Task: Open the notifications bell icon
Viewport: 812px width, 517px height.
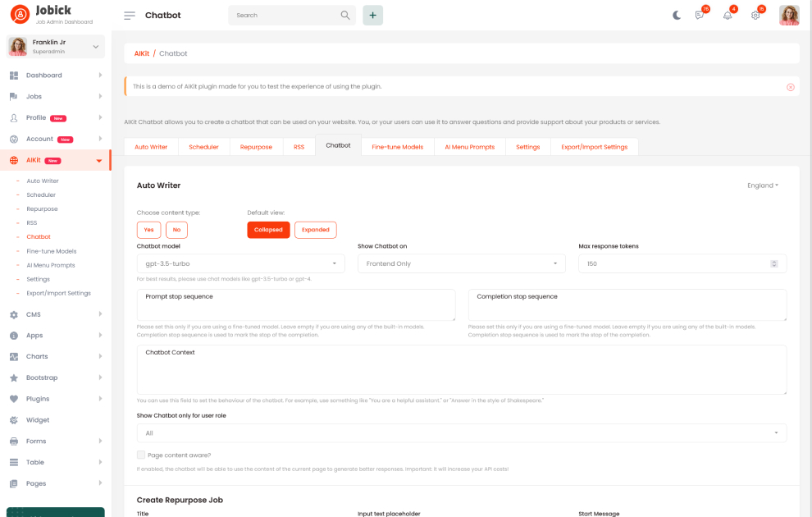Action: 728,15
